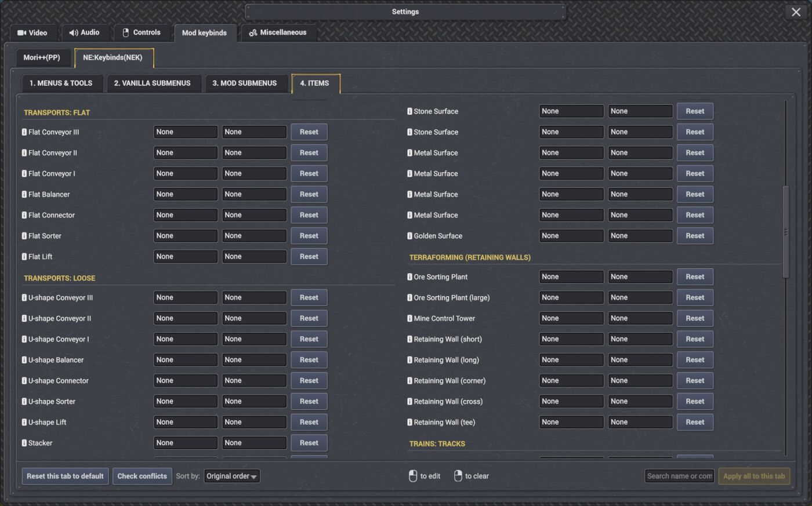Open the info icon next to Flat Lift

(24, 257)
